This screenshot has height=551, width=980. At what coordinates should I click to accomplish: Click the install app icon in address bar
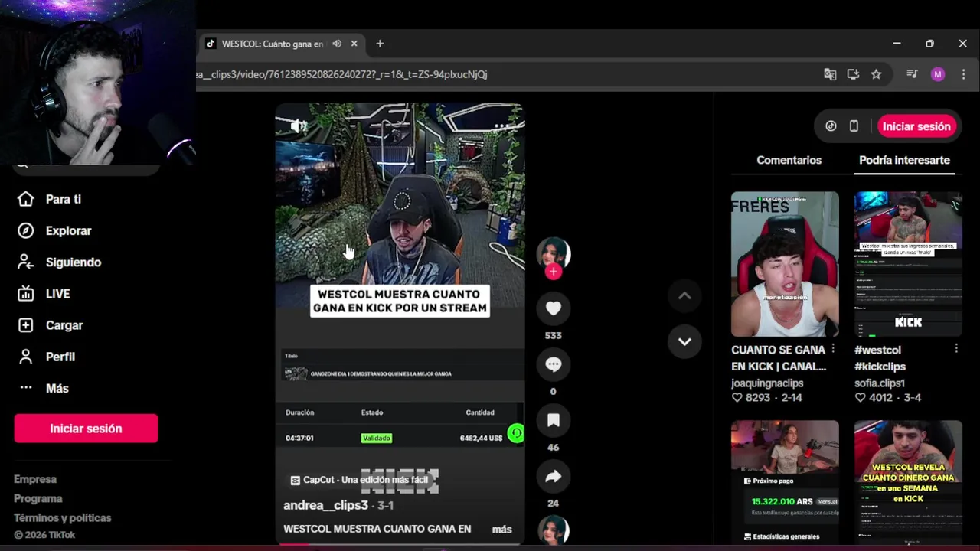point(853,74)
